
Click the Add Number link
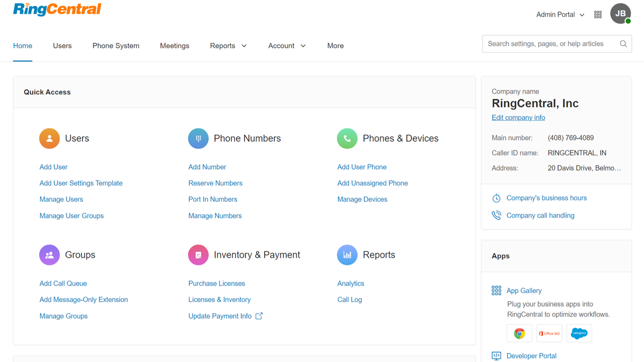(207, 167)
